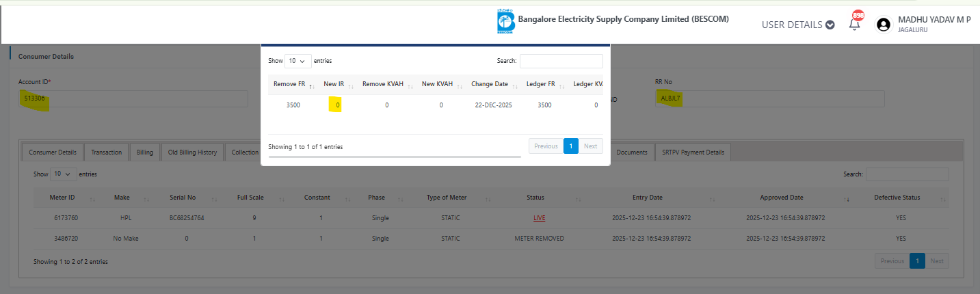The width and height of the screenshot is (980, 294).
Task: Open the meter table Show entries dropdown
Action: (x=64, y=174)
